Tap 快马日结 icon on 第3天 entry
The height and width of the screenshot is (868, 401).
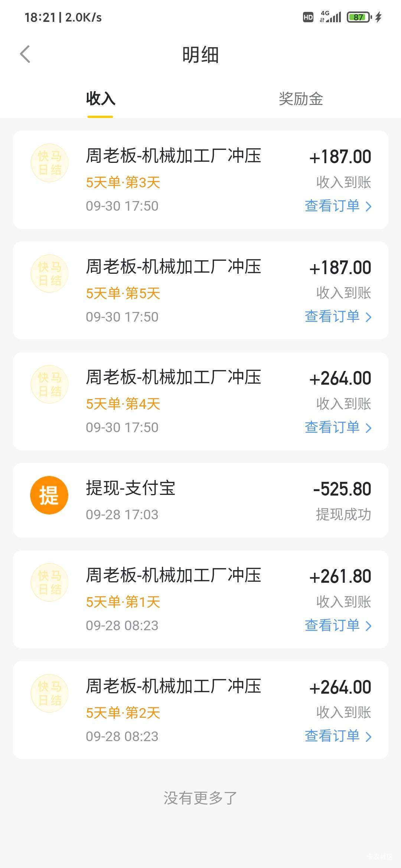pyautogui.click(x=49, y=163)
